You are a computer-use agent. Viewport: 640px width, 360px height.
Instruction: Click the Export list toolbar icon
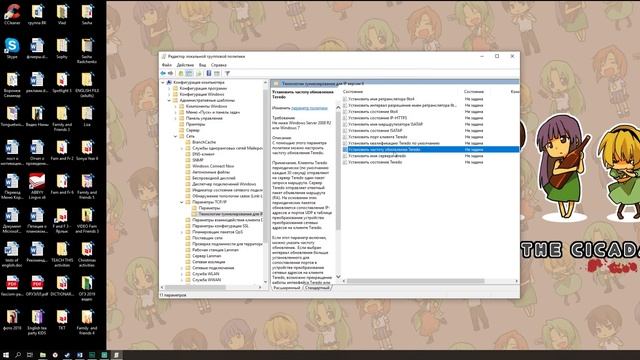click(x=199, y=73)
